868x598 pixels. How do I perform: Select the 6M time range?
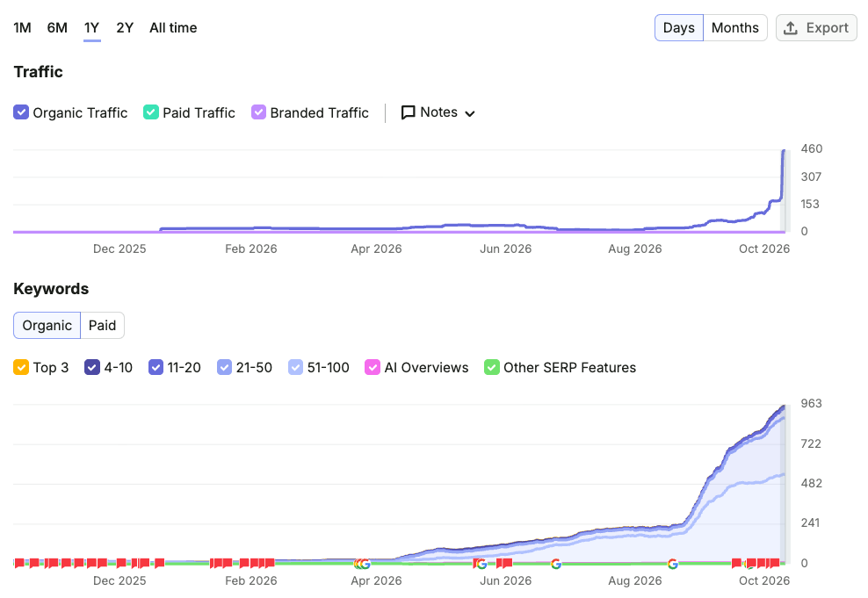tap(57, 27)
